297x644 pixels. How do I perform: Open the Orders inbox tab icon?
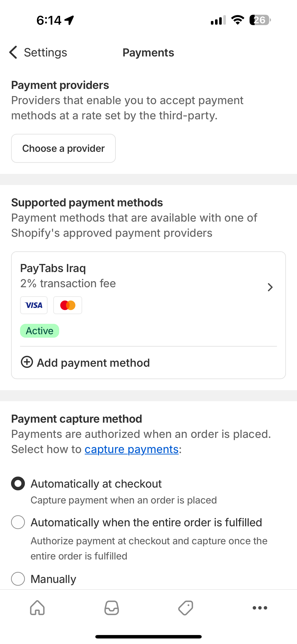[111, 608]
